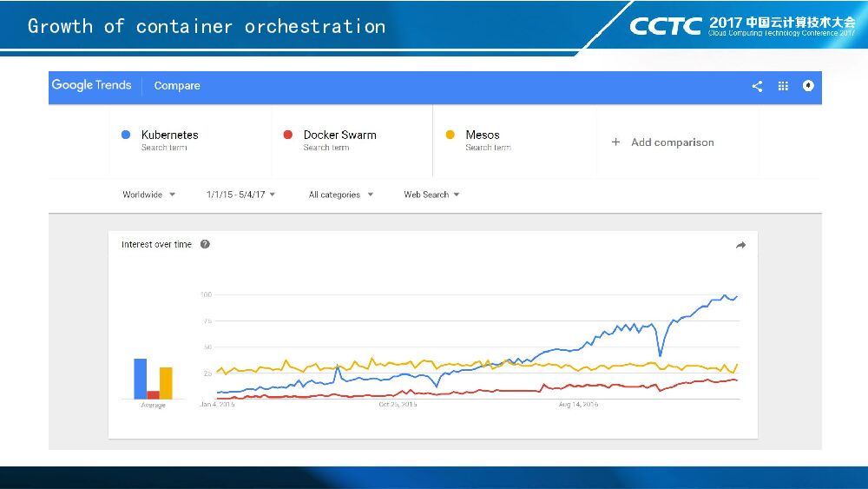This screenshot has width=868, height=489.
Task: Click the chart share arrow icon
Action: click(x=740, y=246)
